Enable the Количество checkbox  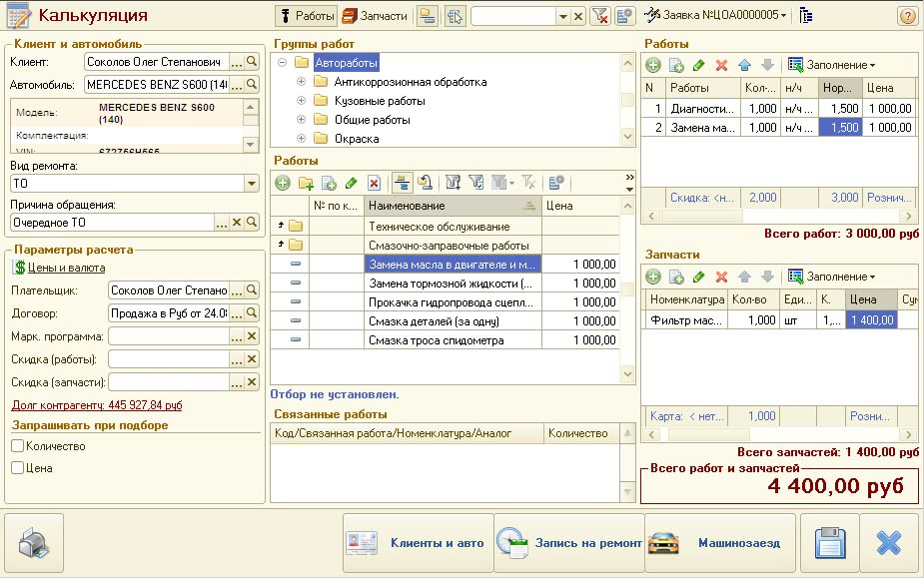pyautogui.click(x=17, y=446)
